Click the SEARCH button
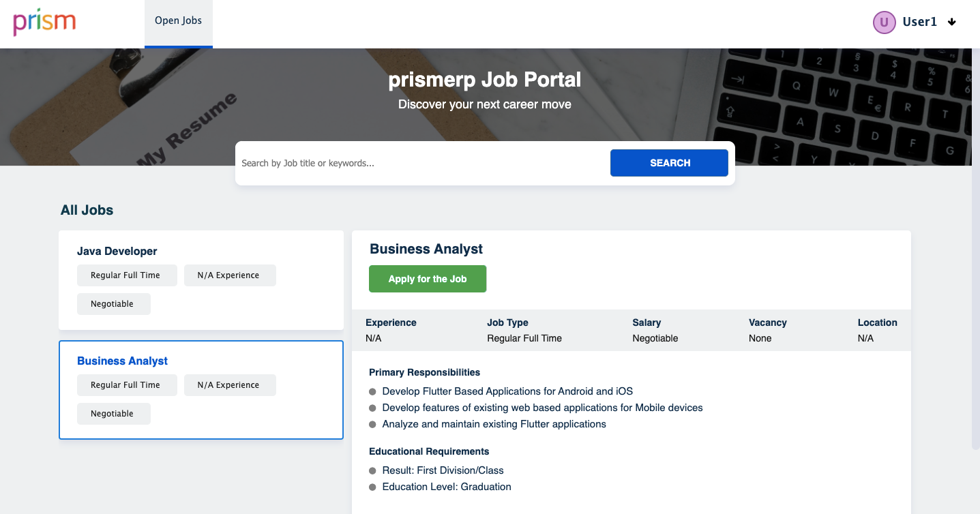The height and width of the screenshot is (514, 980). pos(669,162)
